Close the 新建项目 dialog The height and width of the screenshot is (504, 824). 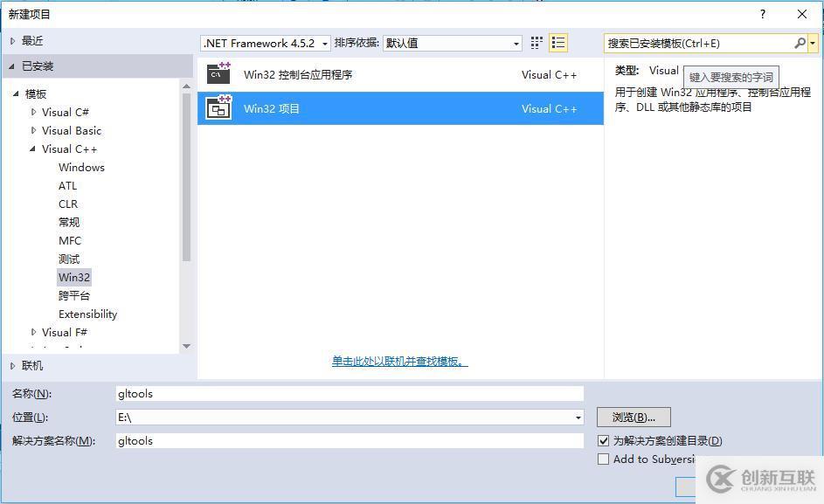tap(802, 14)
